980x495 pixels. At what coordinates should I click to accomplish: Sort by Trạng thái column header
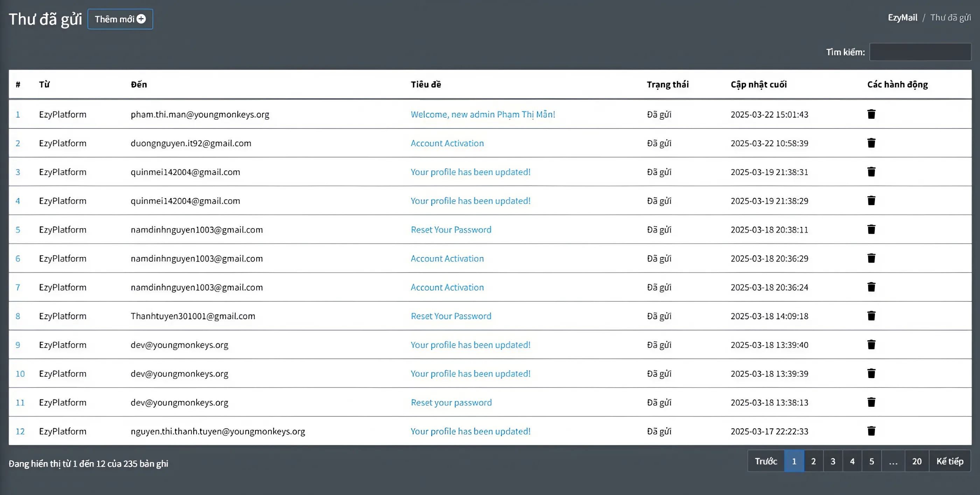point(668,84)
